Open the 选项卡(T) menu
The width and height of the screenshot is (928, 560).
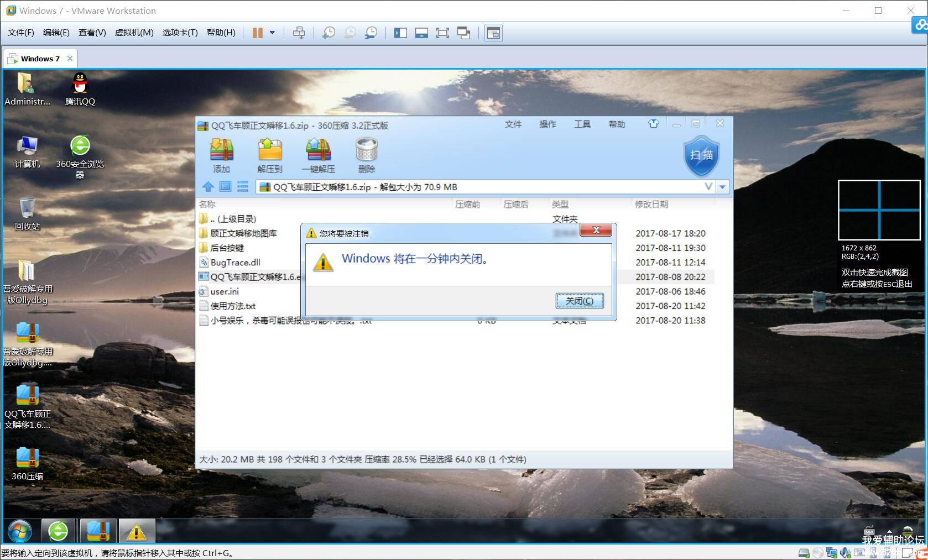click(180, 33)
